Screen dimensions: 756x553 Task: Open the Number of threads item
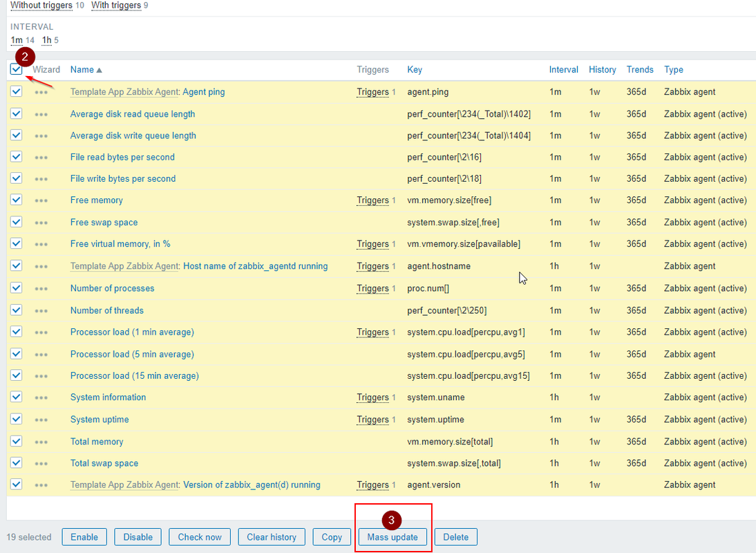107,310
